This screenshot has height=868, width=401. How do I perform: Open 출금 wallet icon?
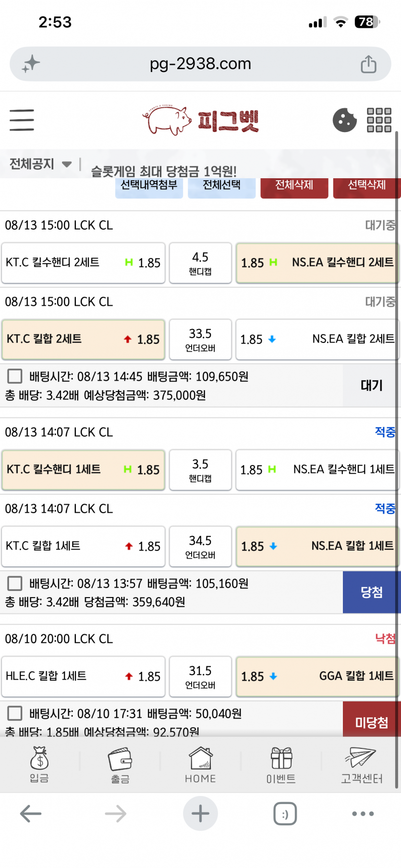coord(120,759)
